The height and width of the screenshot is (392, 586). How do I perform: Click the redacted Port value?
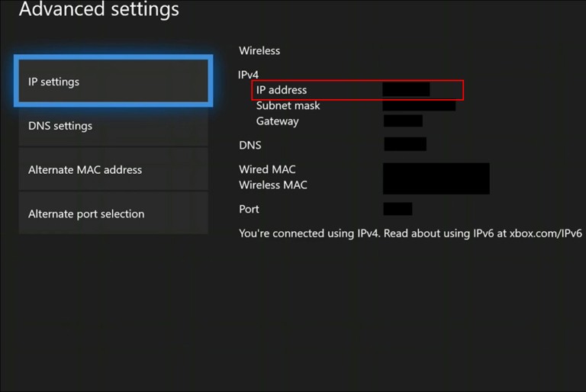398,209
